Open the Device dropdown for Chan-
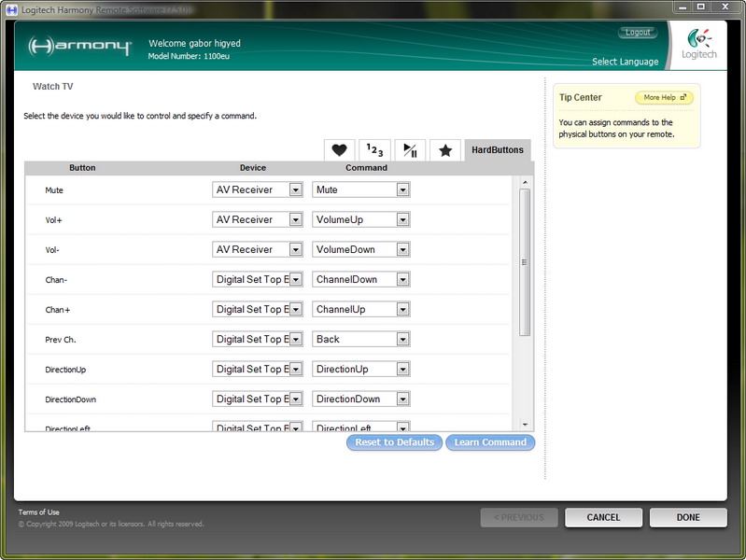Image resolution: width=746 pixels, height=560 pixels. pyautogui.click(x=295, y=280)
